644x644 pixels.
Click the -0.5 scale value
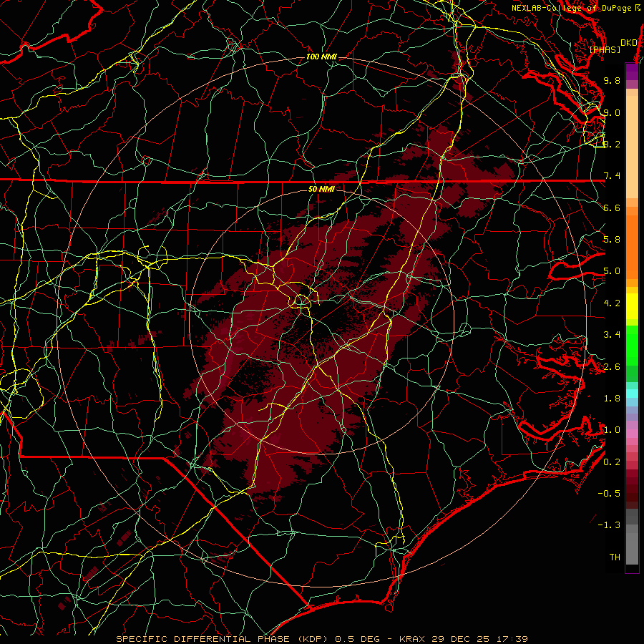click(609, 494)
